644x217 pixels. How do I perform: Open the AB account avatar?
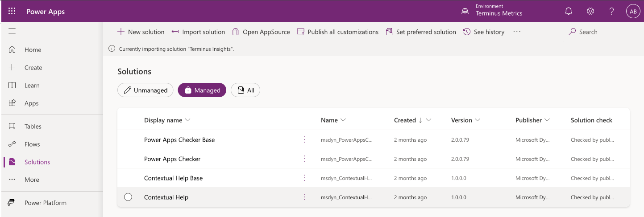coord(633,12)
